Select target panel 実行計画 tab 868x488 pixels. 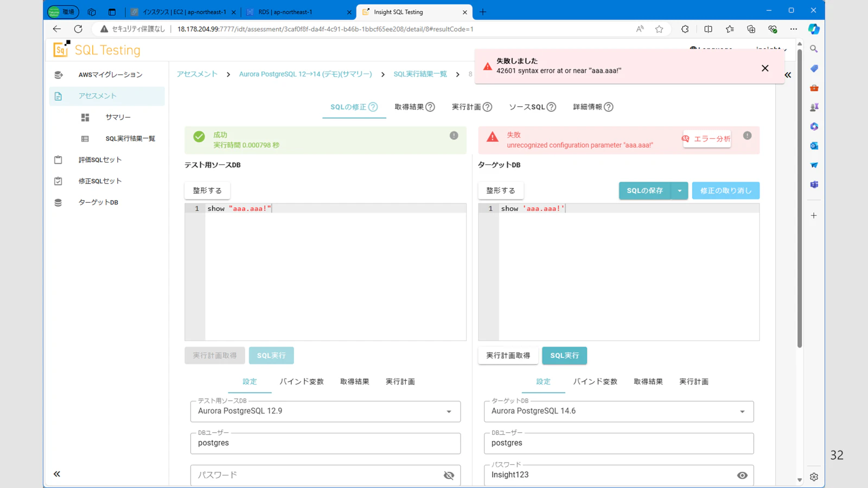coord(694,382)
